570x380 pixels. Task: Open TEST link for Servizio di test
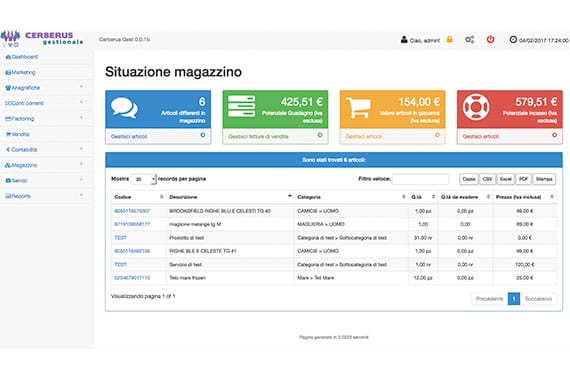[x=120, y=265]
